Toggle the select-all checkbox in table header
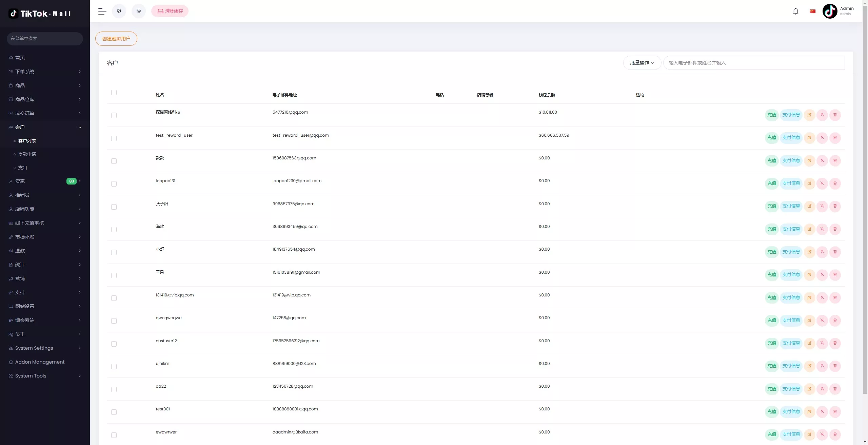Image resolution: width=868 pixels, height=445 pixels. pyautogui.click(x=114, y=93)
